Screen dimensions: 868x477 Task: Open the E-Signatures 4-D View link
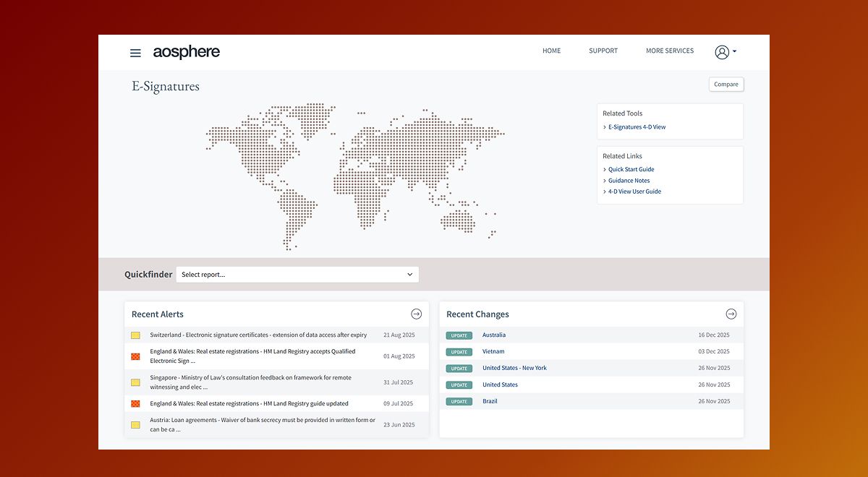pos(637,127)
